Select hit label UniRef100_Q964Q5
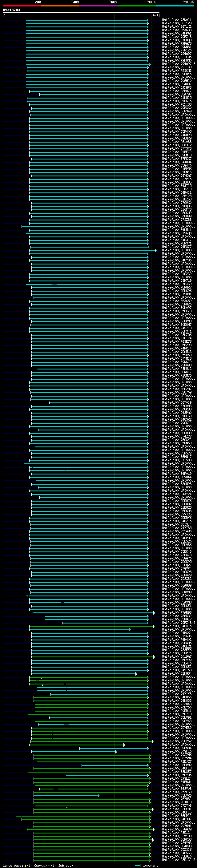Screen dimensions: 197x868 click(x=177, y=643)
